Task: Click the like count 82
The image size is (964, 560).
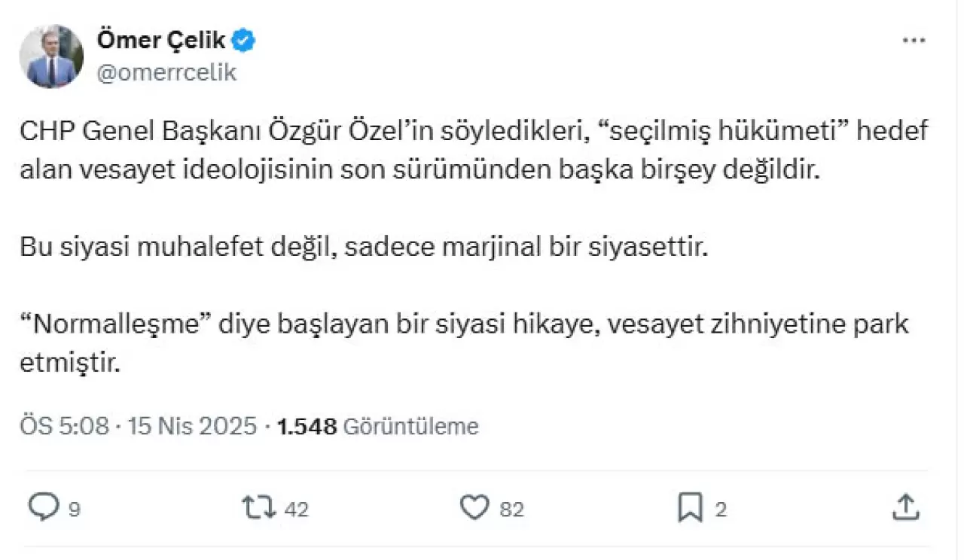Action: coord(511,510)
